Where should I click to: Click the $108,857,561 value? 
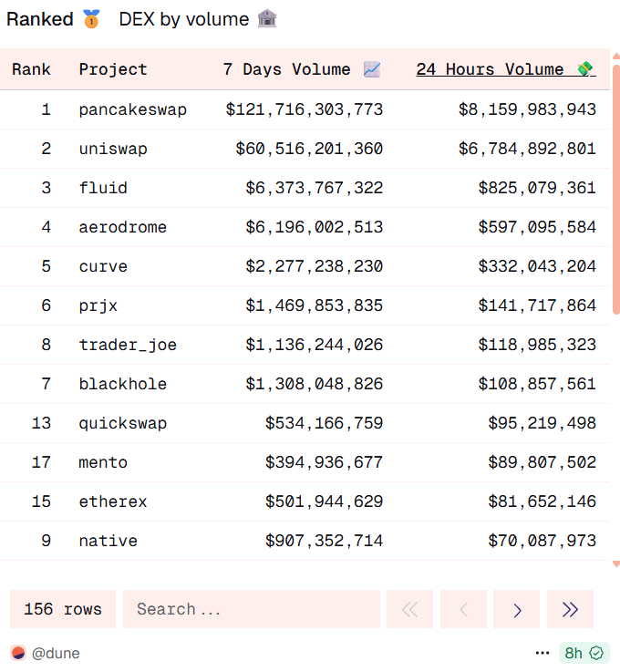point(537,384)
